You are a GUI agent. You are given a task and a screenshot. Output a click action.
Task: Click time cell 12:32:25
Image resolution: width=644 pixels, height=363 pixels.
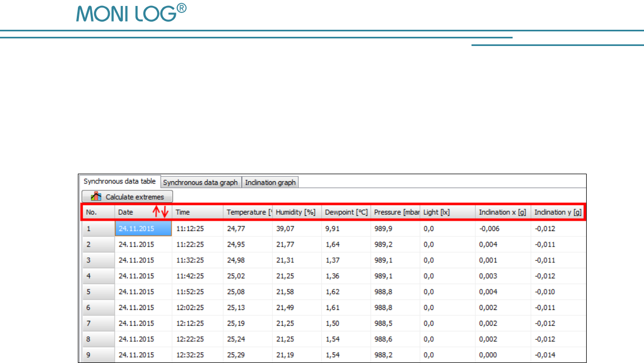[x=190, y=355]
